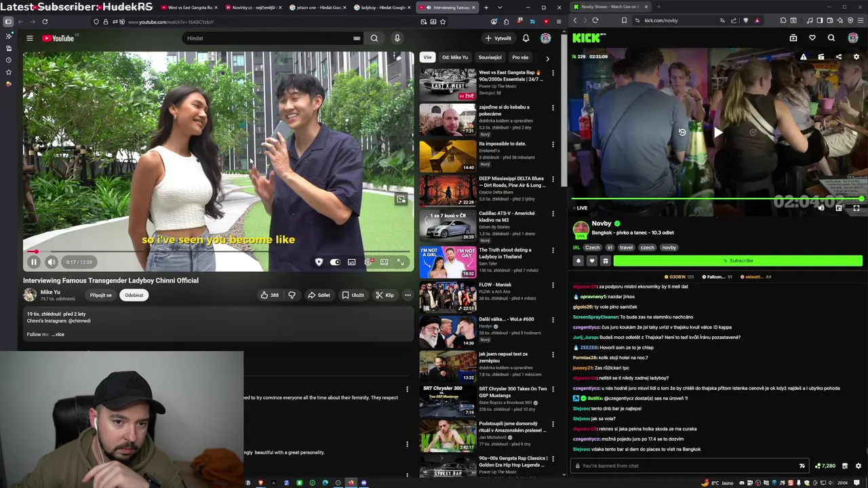The image size is (868, 488).
Task: Rewind the Kick stream with replay icon
Action: click(682, 132)
